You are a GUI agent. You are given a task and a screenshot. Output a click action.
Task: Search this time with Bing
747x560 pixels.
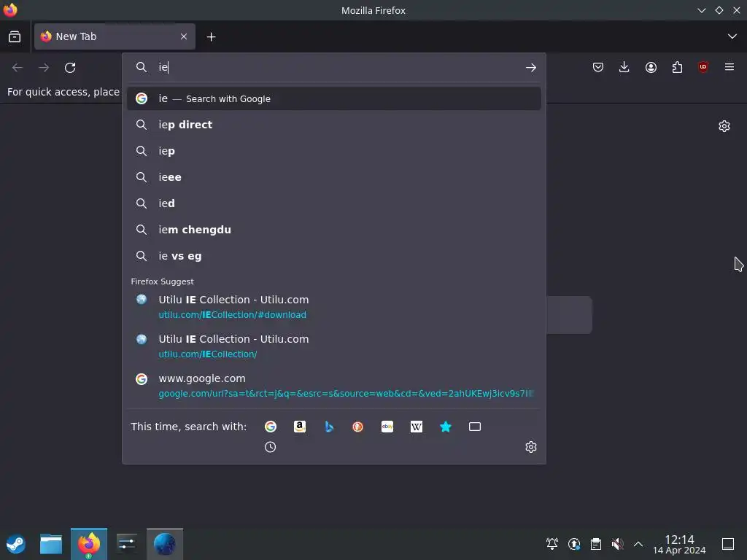pos(329,427)
